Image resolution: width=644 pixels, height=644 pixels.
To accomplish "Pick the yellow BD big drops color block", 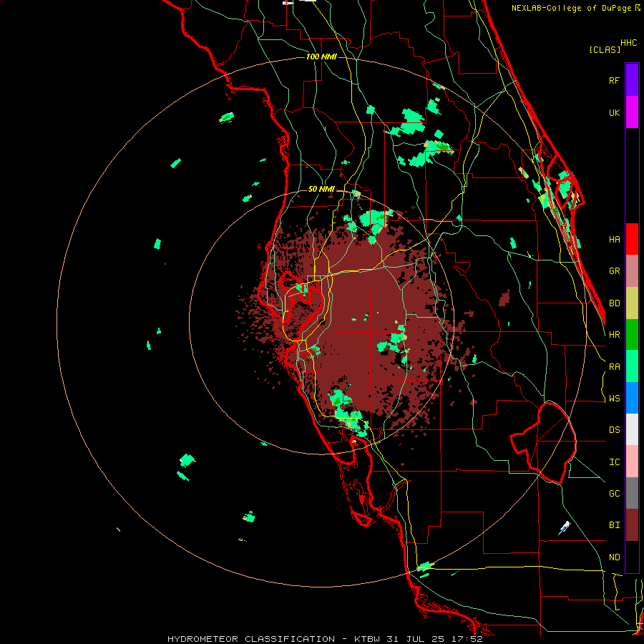I will tap(632, 303).
